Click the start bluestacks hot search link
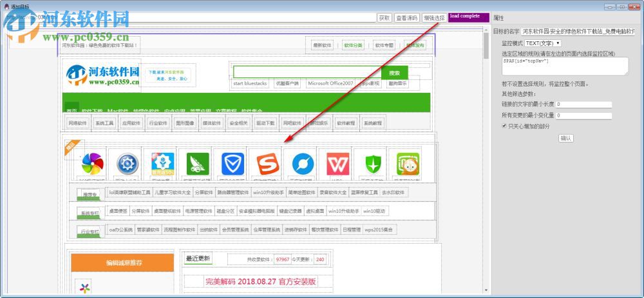The height and width of the screenshot is (298, 644). point(250,84)
